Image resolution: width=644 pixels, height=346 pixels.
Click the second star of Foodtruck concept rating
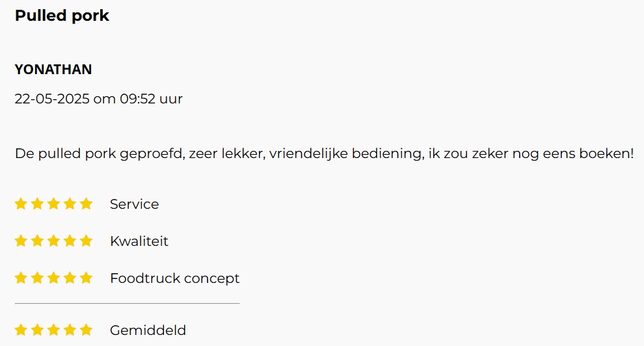click(x=37, y=278)
